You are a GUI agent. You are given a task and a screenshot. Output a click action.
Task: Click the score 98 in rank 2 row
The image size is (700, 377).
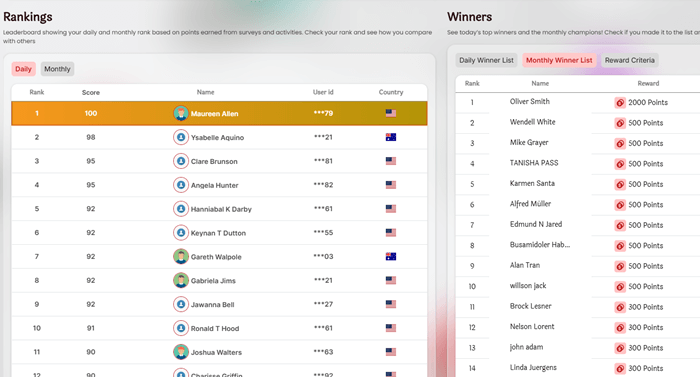click(x=91, y=137)
